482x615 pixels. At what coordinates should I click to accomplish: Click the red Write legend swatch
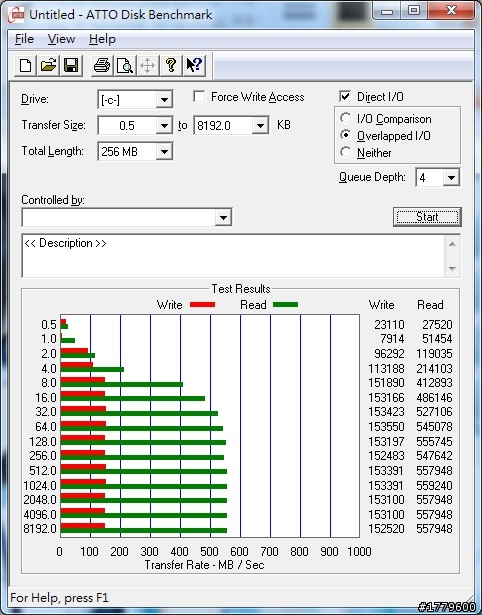[202, 305]
